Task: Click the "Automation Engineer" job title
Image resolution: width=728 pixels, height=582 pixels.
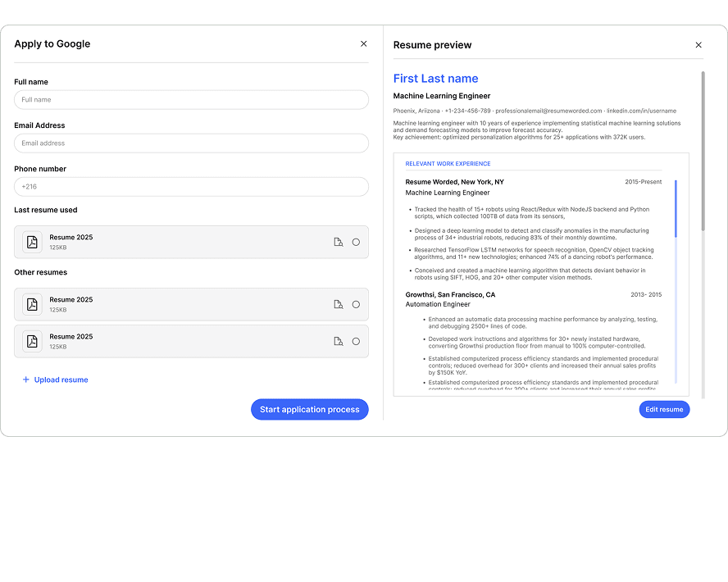Action: pos(438,304)
